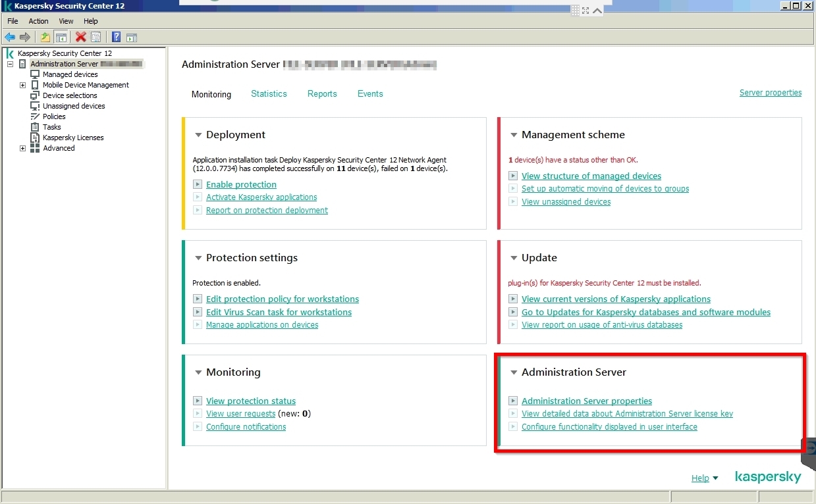Click the blue question mark Help icon
Image resolution: width=816 pixels, height=504 pixels.
click(x=117, y=38)
